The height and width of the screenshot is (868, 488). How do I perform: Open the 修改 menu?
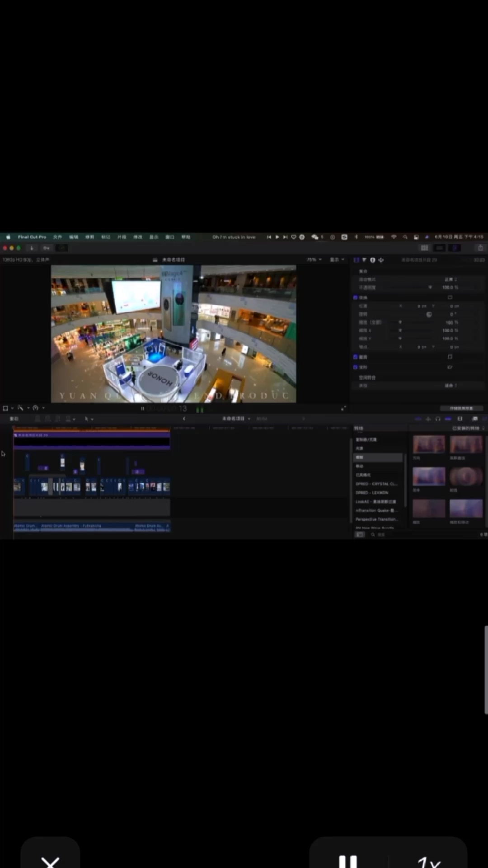tap(138, 237)
